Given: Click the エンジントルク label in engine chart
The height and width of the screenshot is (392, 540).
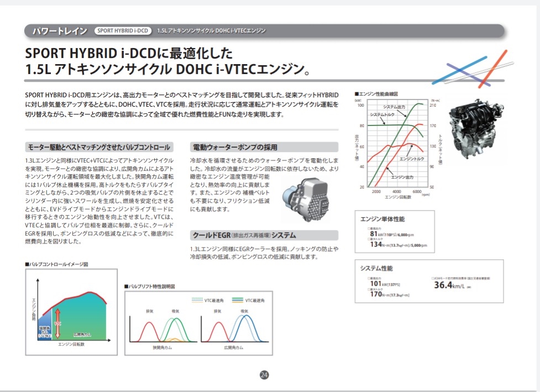Looking at the screenshot, I should [x=412, y=159].
